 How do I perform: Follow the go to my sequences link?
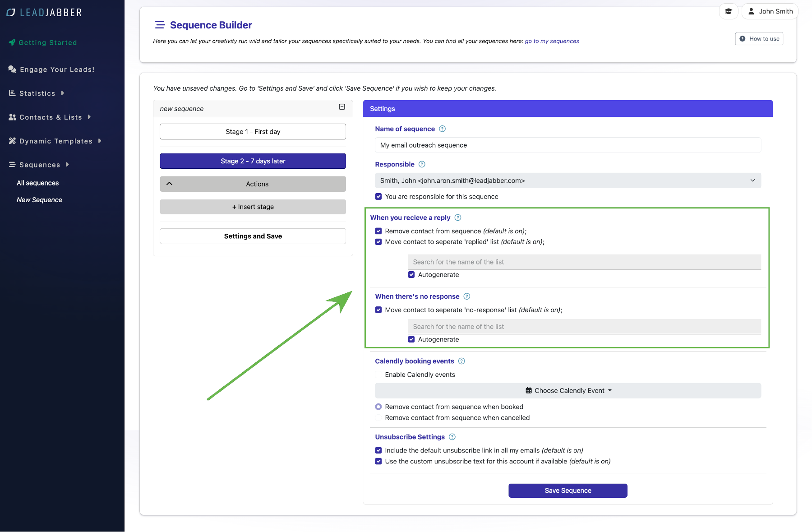552,41
